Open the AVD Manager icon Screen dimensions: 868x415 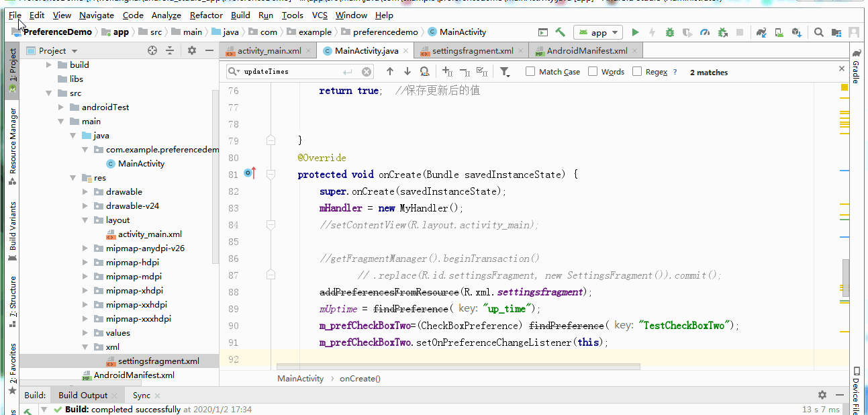point(779,32)
